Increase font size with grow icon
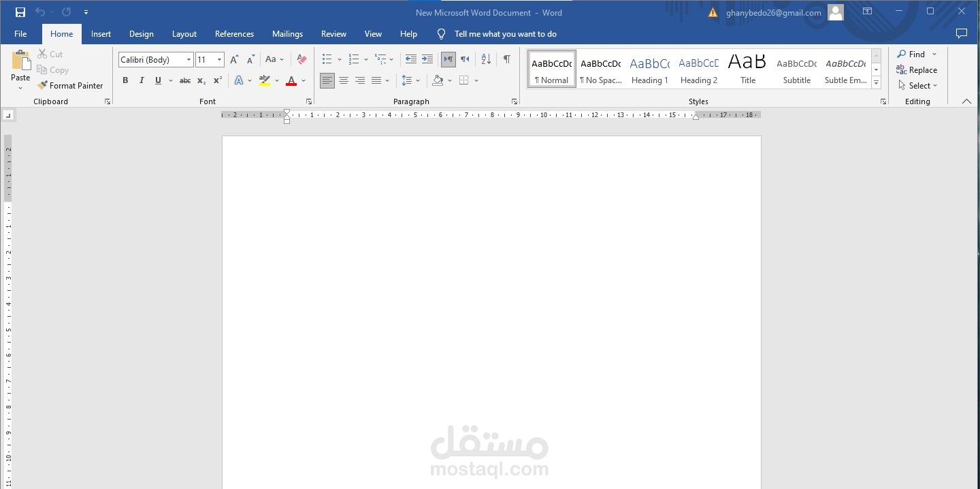980x489 pixels. 234,59
